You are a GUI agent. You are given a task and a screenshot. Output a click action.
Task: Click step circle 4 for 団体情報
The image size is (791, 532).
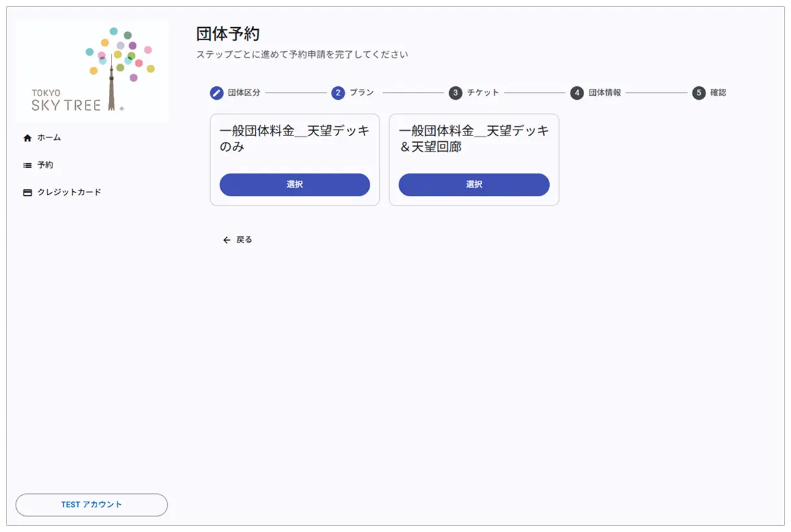[x=576, y=93]
